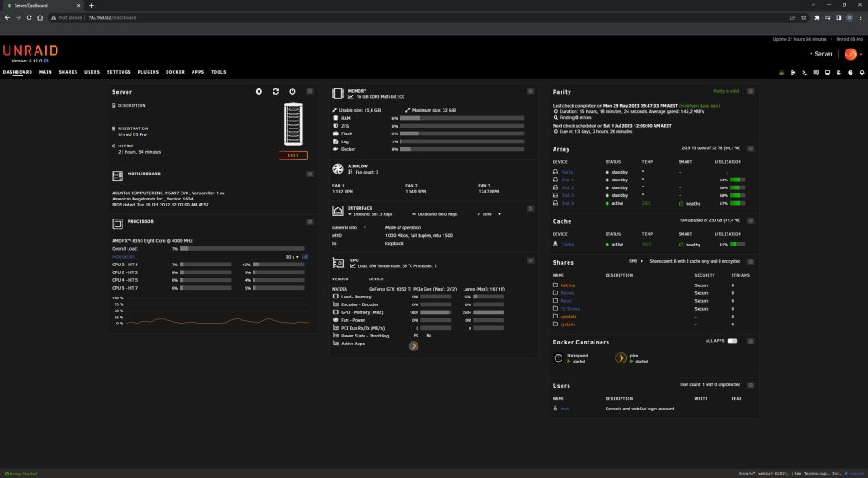Image resolution: width=868 pixels, height=478 pixels.
Task: Click the reboot server icon
Action: pyautogui.click(x=276, y=91)
